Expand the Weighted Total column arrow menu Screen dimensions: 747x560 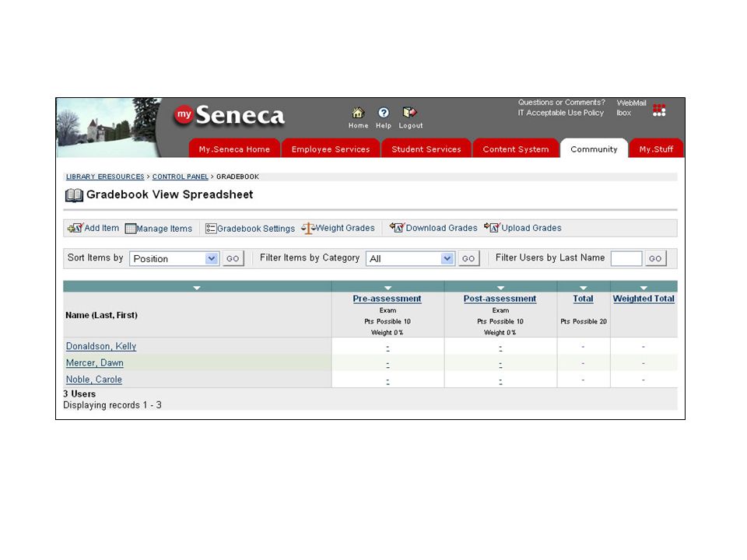pyautogui.click(x=644, y=288)
